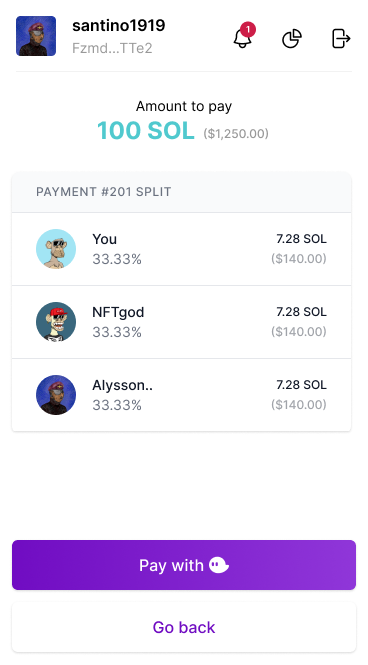The image size is (368, 665).
Task: Click the 100 SOL amount
Action: (x=146, y=131)
